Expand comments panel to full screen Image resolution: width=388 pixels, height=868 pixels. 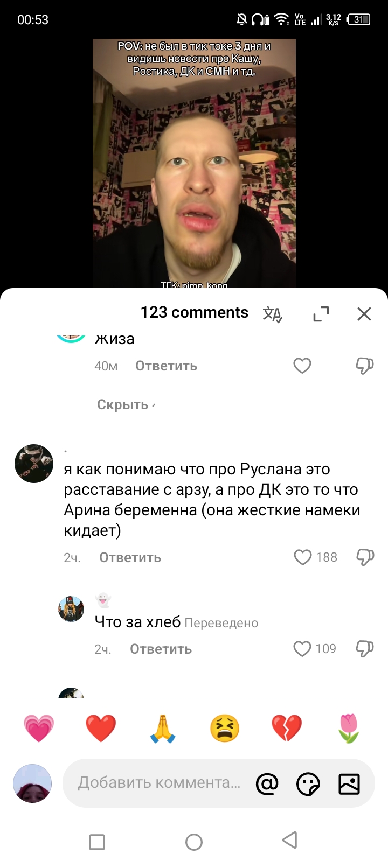pos(321,314)
